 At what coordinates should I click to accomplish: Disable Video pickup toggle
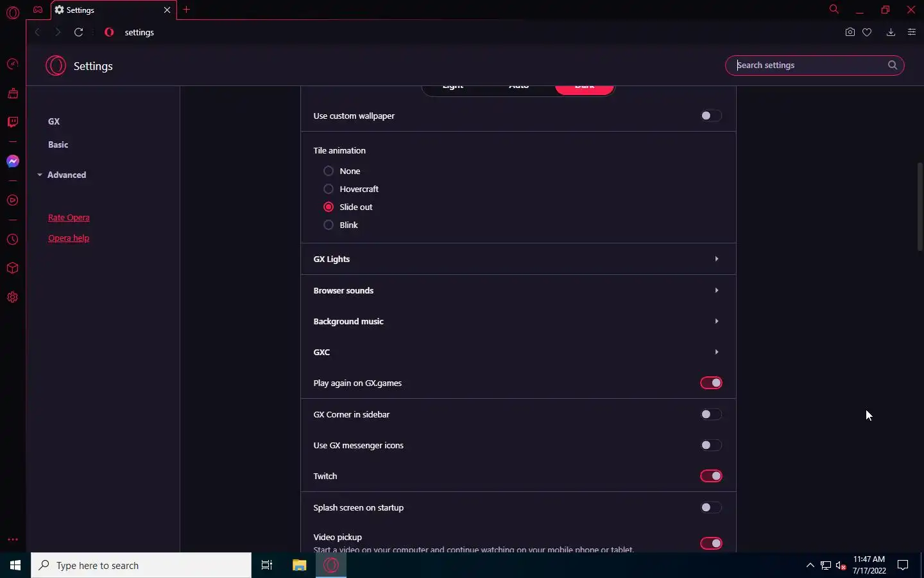(711, 543)
